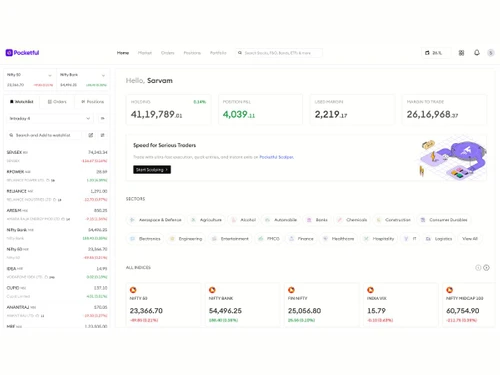
Task: Open the INDIA VIX index card
Action: point(401,305)
